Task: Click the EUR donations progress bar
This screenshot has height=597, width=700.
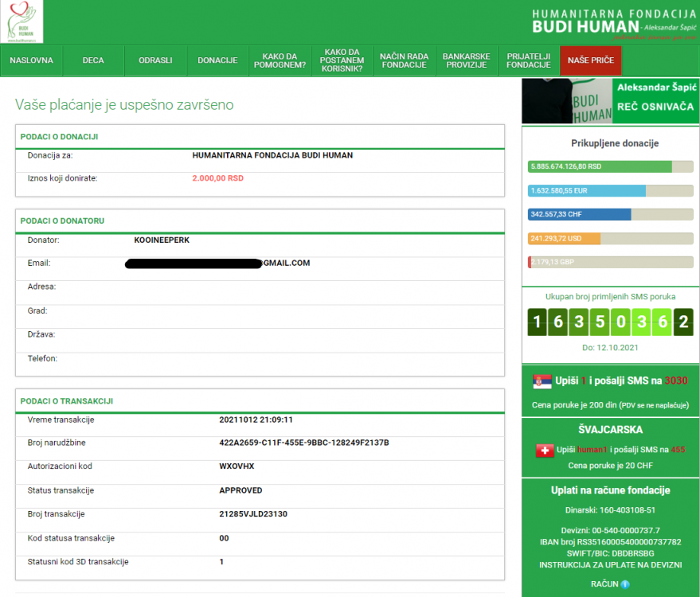Action: 610,190
